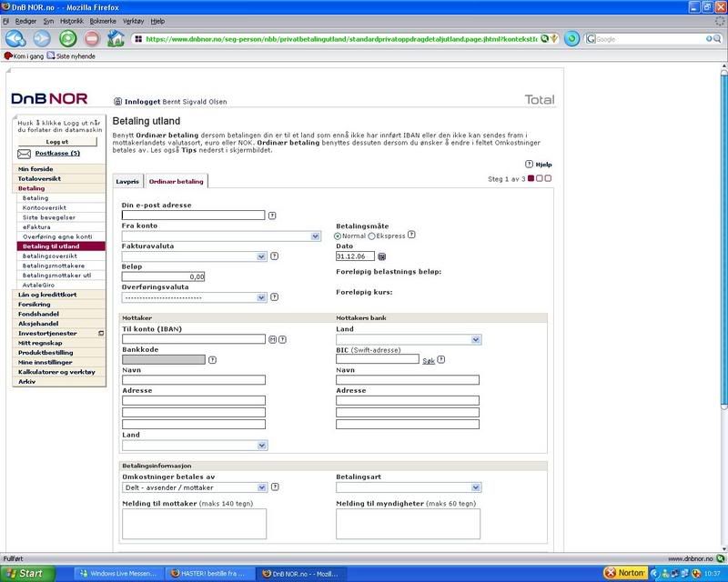Click help icon beside Bankkode field
This screenshot has width=728, height=582.
(212, 359)
